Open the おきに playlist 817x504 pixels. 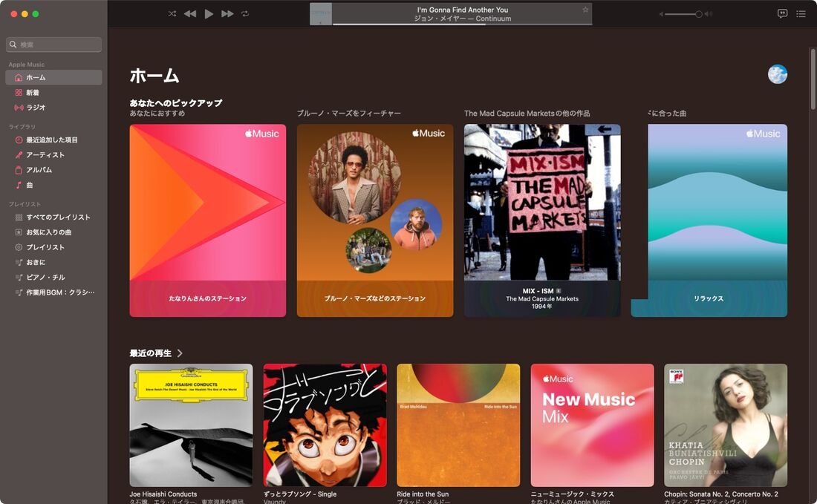[53, 263]
